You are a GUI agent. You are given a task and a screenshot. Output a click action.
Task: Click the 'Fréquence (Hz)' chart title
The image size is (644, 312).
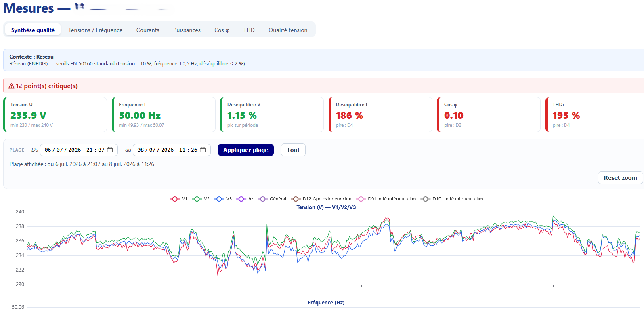[326, 303]
